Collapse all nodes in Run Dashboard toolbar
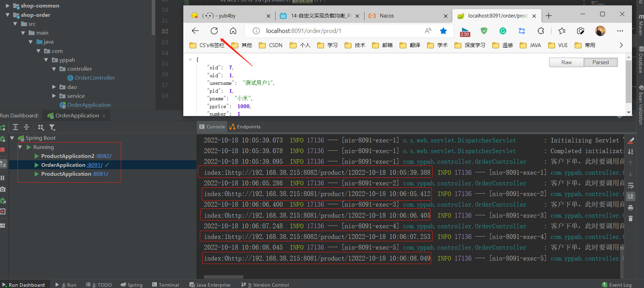This screenshot has height=288, width=644. (x=26, y=127)
